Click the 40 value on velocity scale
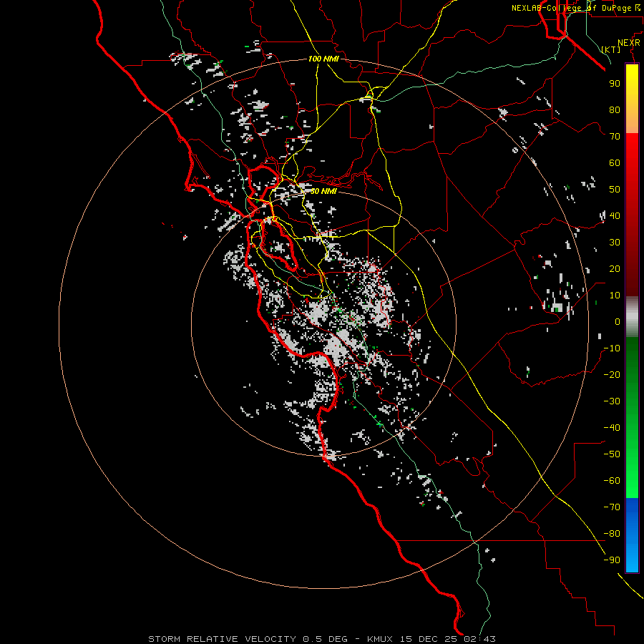This screenshot has height=644, width=644. pos(615,215)
